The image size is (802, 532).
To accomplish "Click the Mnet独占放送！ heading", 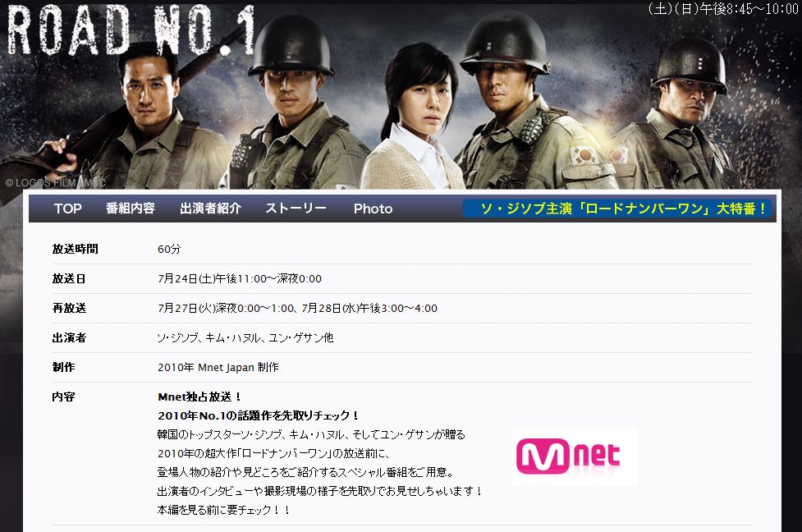I will tap(200, 397).
